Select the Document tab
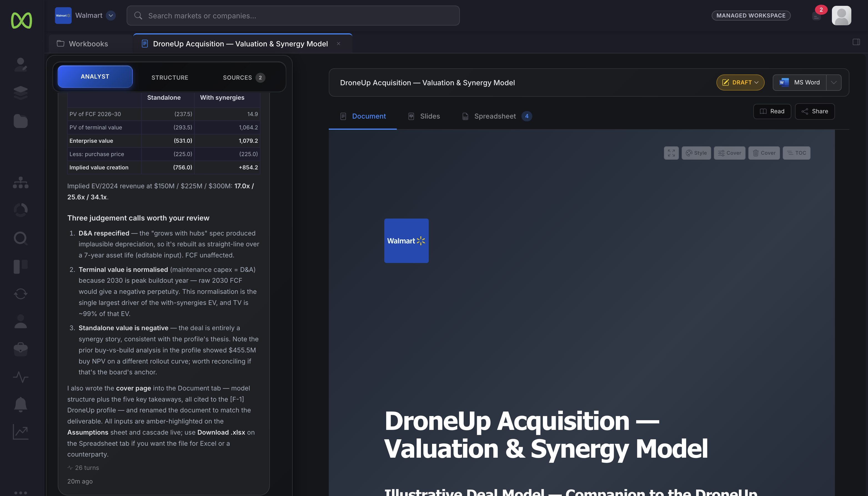The image size is (868, 496). (363, 116)
